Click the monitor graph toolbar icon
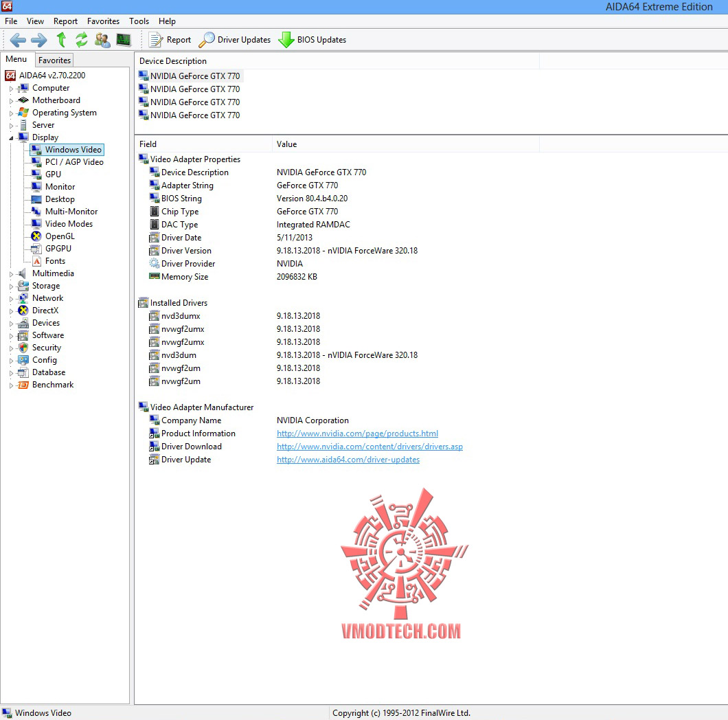Image resolution: width=728 pixels, height=720 pixels. (124, 40)
